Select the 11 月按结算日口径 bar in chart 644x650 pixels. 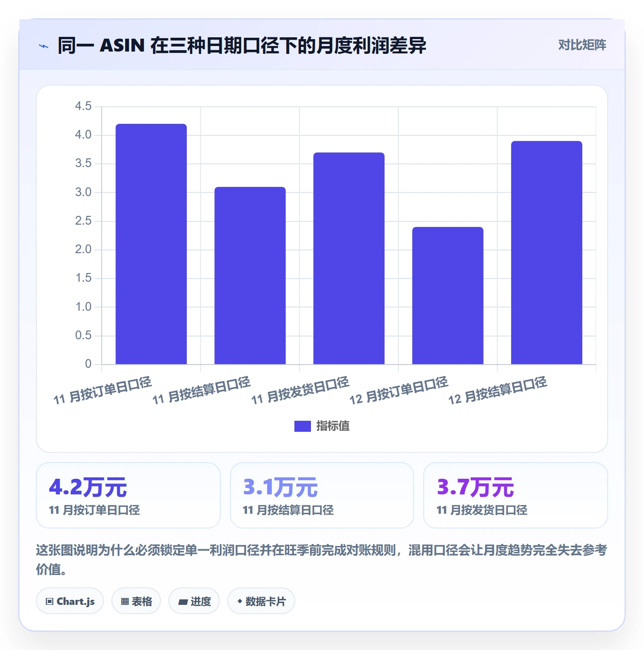(x=250, y=275)
